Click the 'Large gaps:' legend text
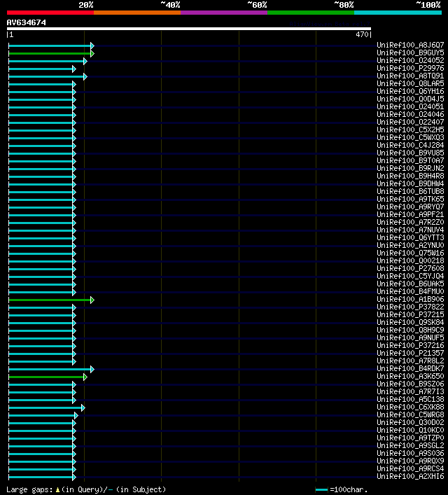 tap(29, 490)
